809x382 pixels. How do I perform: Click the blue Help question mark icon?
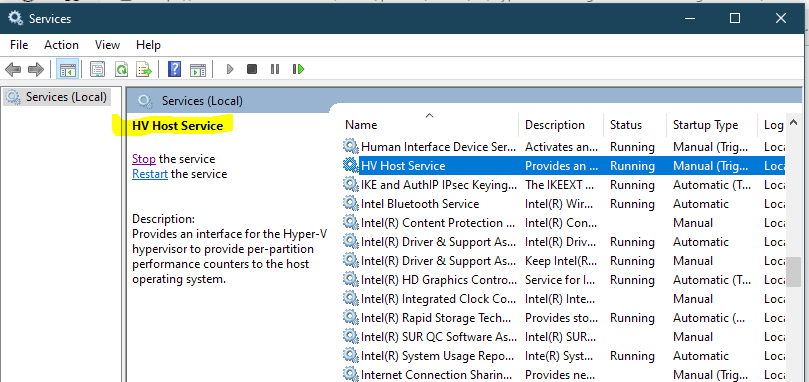point(175,69)
